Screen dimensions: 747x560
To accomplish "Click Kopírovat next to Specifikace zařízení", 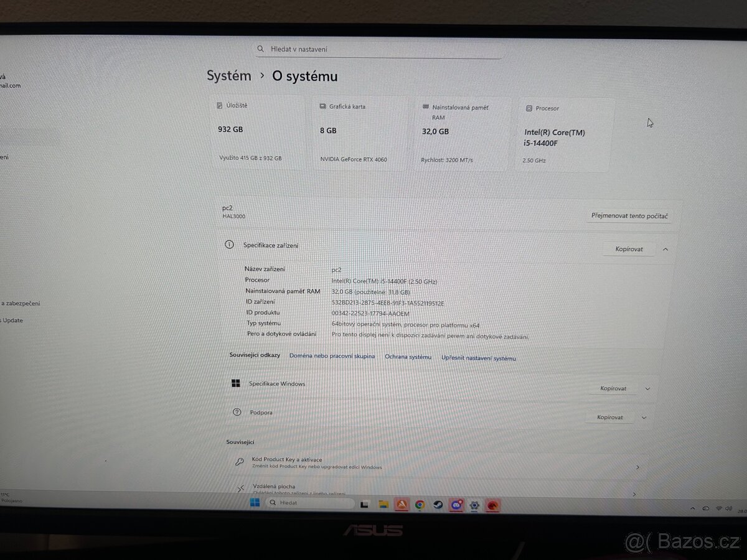I will [x=627, y=248].
